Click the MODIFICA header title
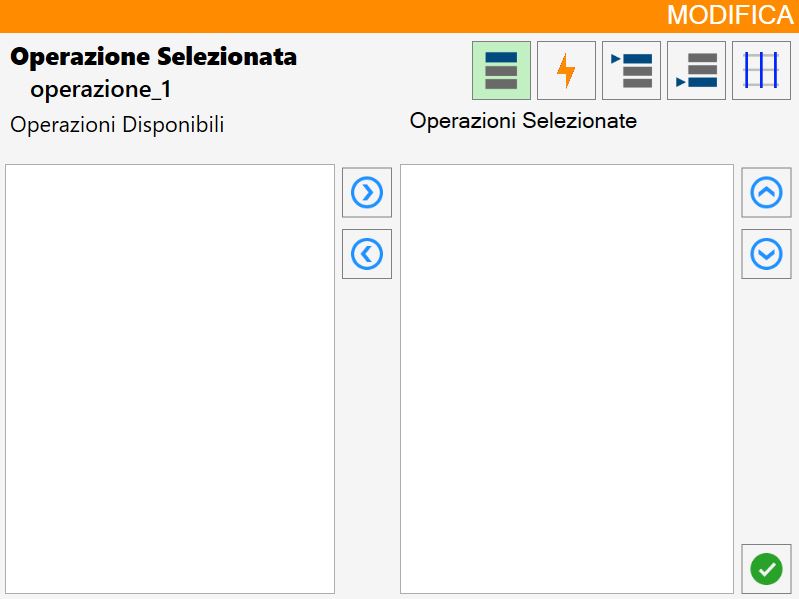The width and height of the screenshot is (799, 599). click(x=730, y=15)
